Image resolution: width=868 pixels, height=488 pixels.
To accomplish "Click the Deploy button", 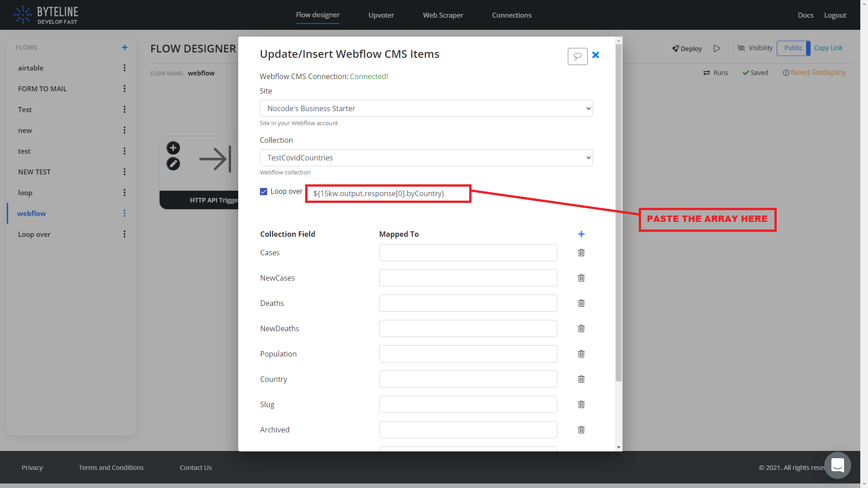I will (687, 48).
